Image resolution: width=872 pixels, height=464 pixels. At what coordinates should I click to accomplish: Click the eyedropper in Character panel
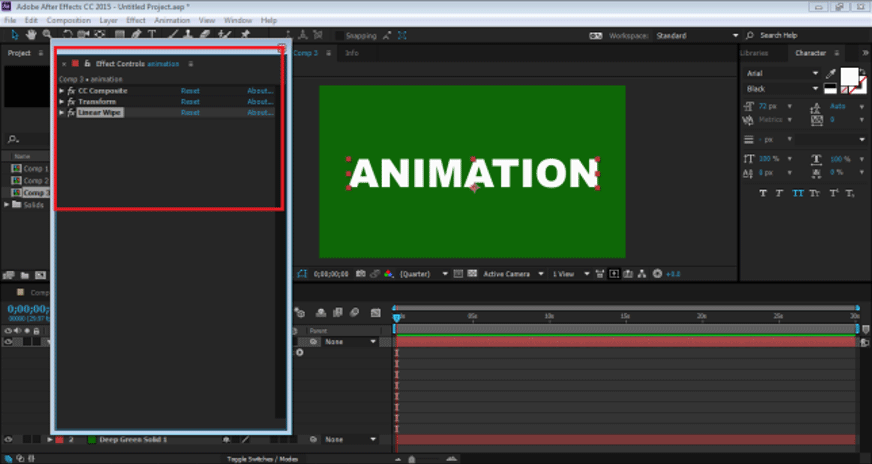point(831,73)
